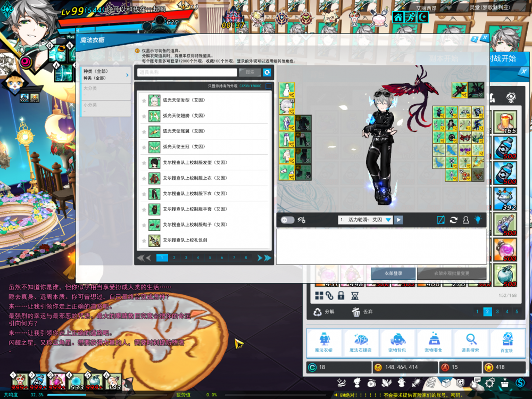Click the help question mark on 魔法衣橱 window

475,39
